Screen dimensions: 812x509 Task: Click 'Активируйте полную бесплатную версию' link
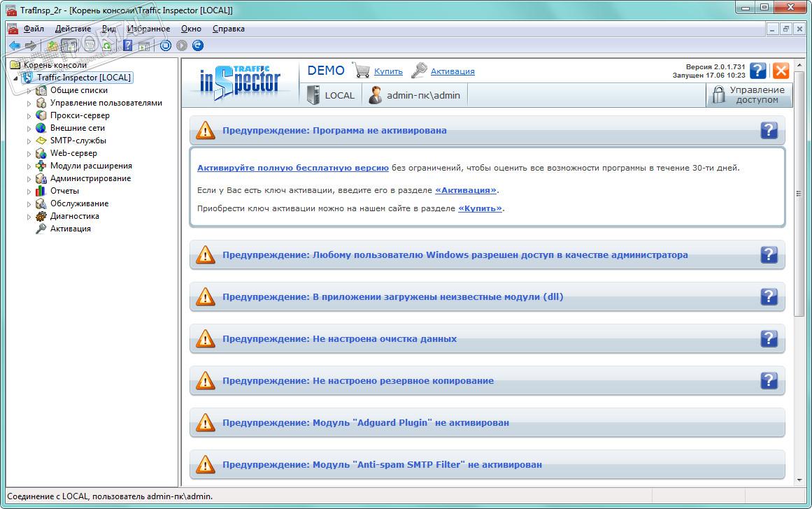pyautogui.click(x=293, y=168)
